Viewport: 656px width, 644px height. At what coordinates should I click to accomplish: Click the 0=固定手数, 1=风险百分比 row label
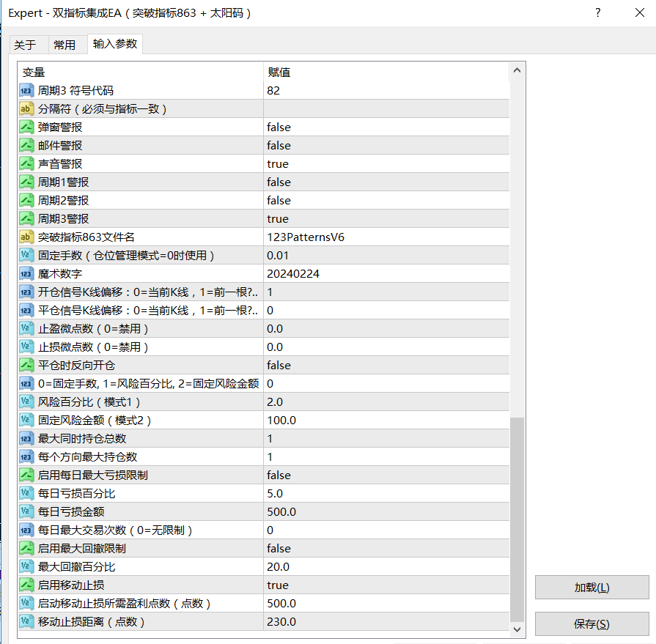(x=149, y=384)
